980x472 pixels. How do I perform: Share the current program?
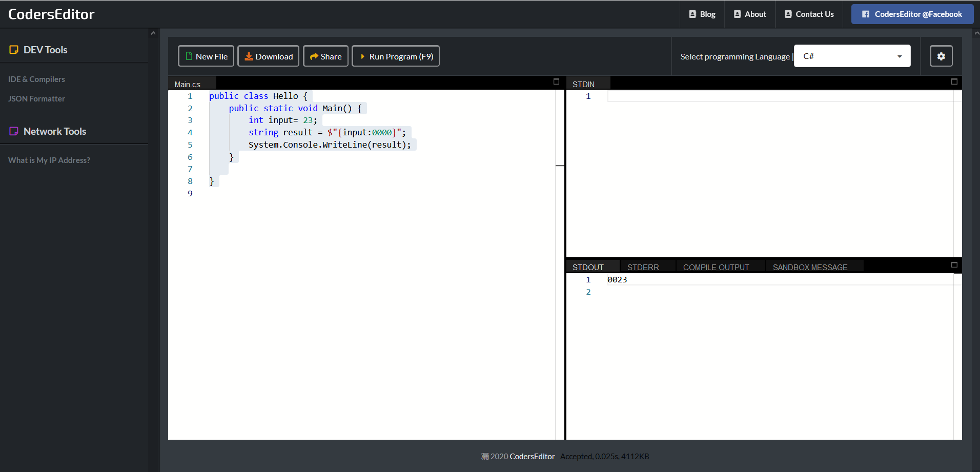click(x=325, y=56)
